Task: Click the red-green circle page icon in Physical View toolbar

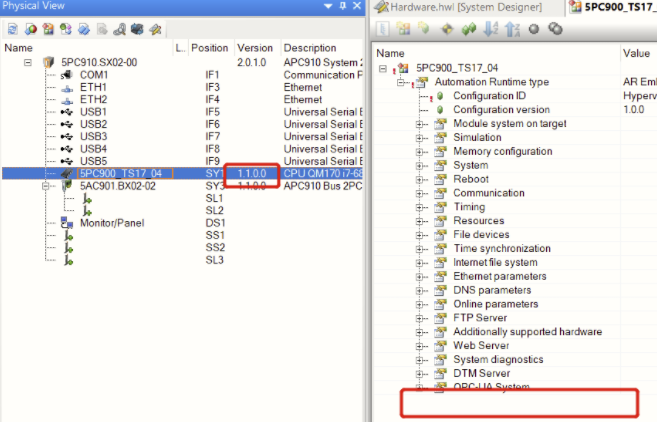Action: click(31, 29)
